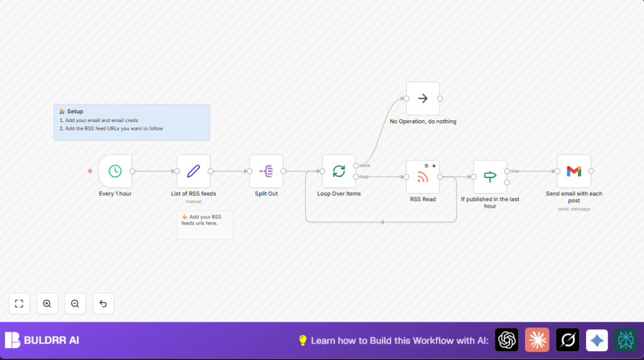Click 'Add your email and email creds' text

101,120
